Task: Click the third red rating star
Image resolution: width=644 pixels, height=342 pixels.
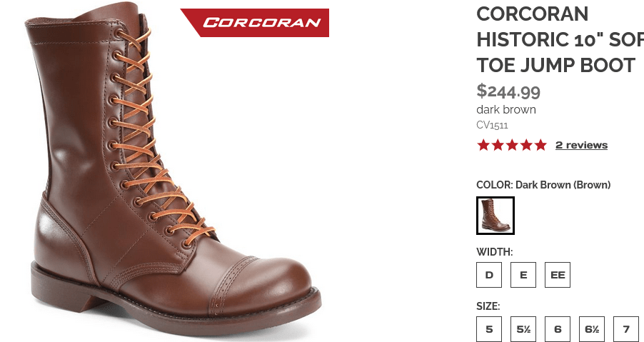Action: 512,145
